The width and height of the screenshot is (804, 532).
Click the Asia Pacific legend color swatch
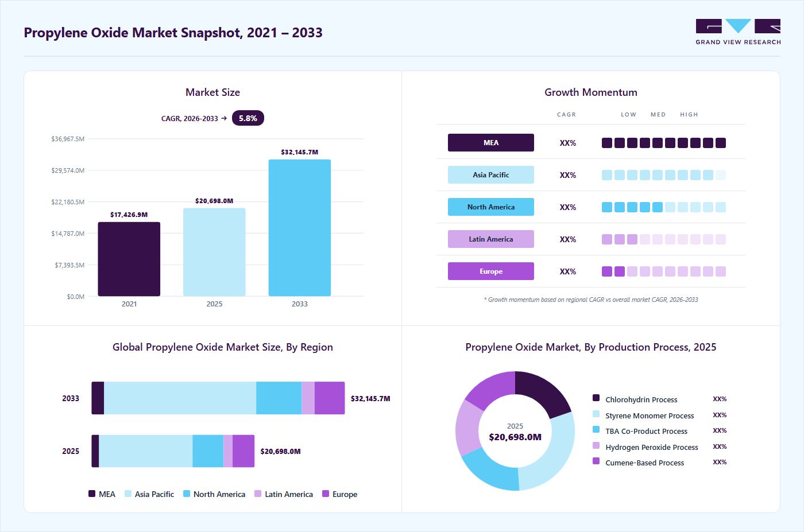[x=128, y=494]
